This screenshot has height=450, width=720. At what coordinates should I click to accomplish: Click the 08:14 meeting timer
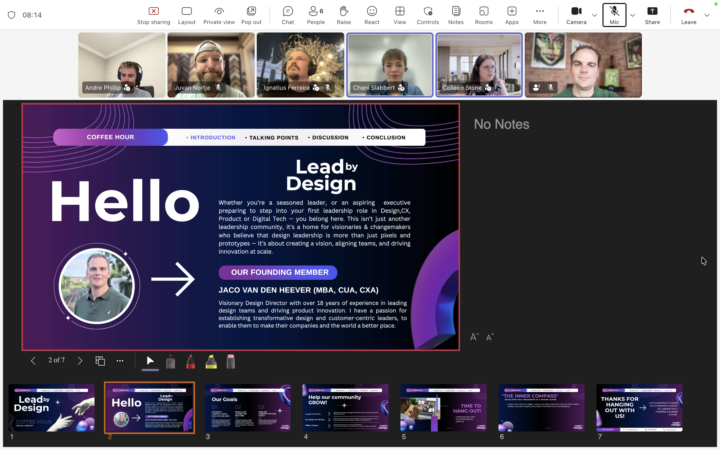(32, 15)
